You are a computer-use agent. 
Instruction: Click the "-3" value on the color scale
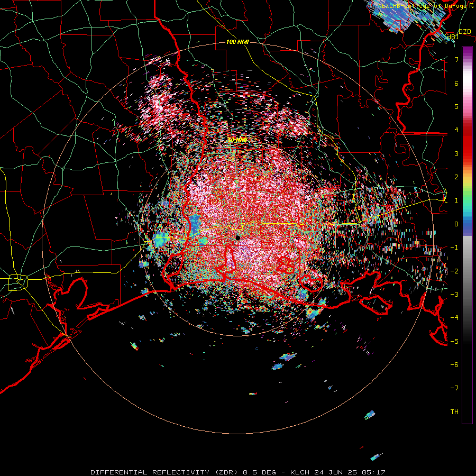pos(454,295)
